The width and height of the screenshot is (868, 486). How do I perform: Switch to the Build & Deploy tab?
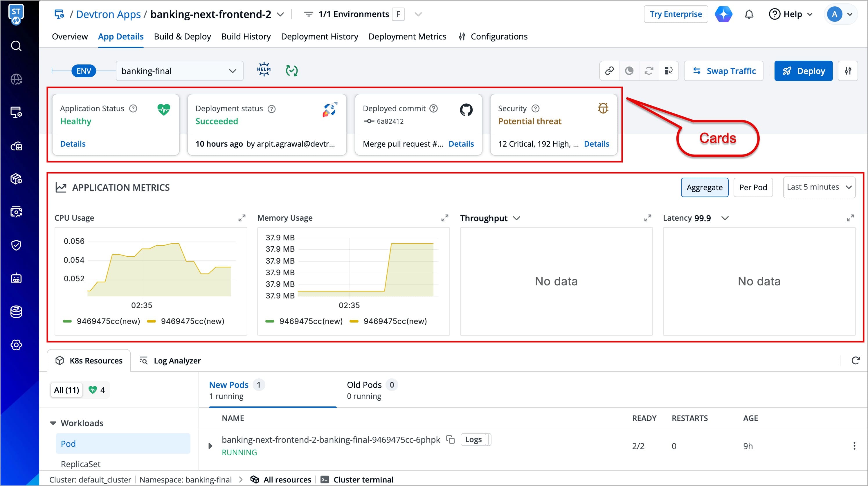182,36
